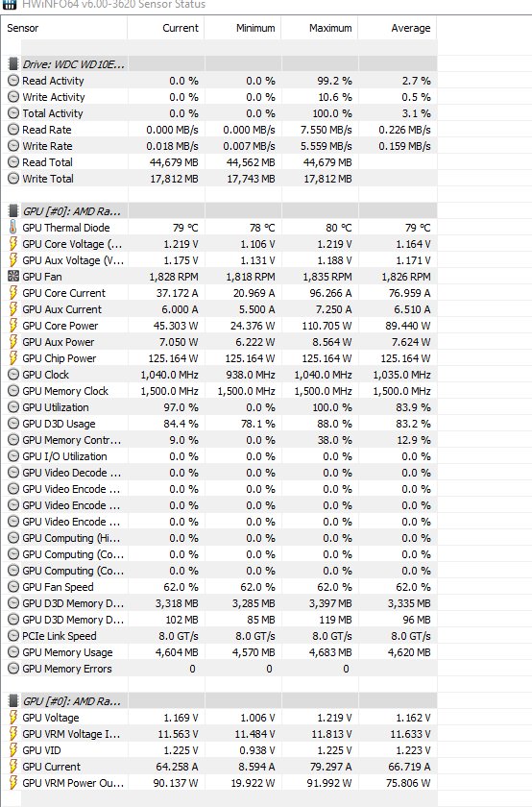Click the icon next to Write Total
The image size is (532, 807).
pos(12,179)
